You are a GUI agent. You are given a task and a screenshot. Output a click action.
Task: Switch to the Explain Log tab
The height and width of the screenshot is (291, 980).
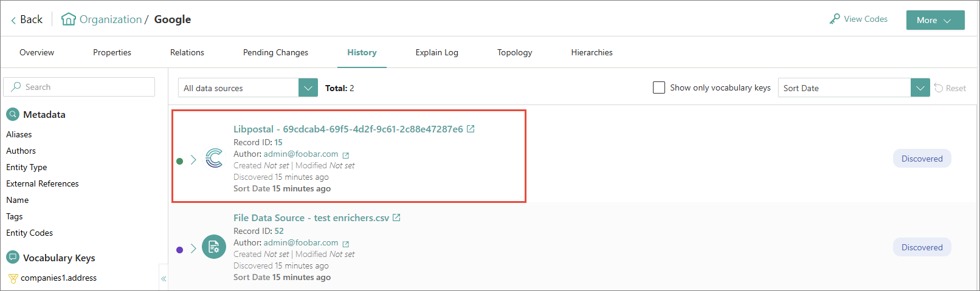pos(437,52)
